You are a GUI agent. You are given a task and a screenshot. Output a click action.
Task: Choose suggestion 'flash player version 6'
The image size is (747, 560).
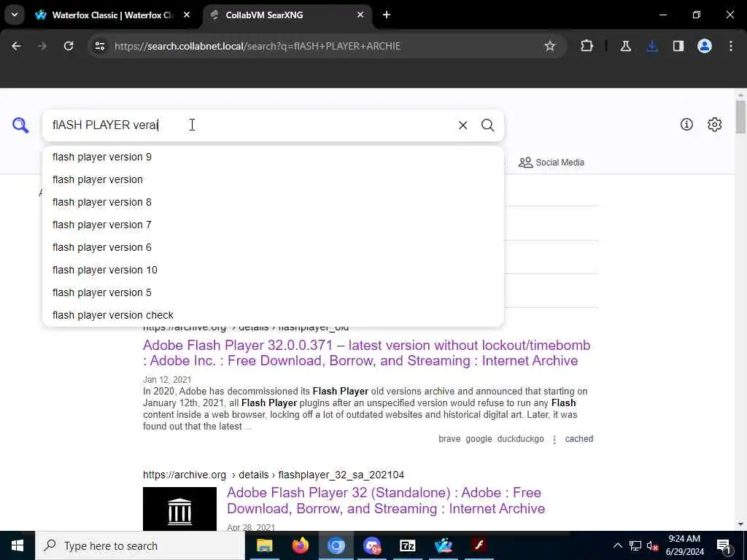pos(273,247)
